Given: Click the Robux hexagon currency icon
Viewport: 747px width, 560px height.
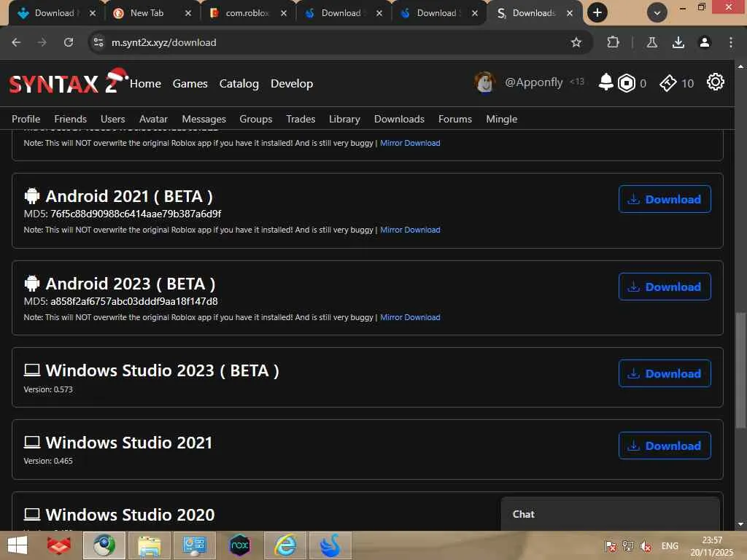Looking at the screenshot, I should pos(626,83).
